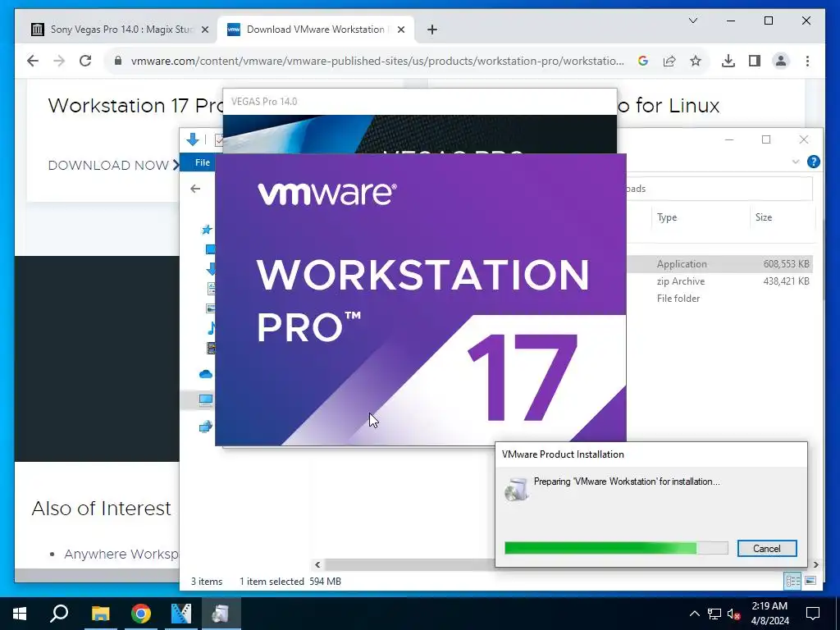Open the installer icon on taskbar
This screenshot has width=840, height=630.
[x=221, y=614]
